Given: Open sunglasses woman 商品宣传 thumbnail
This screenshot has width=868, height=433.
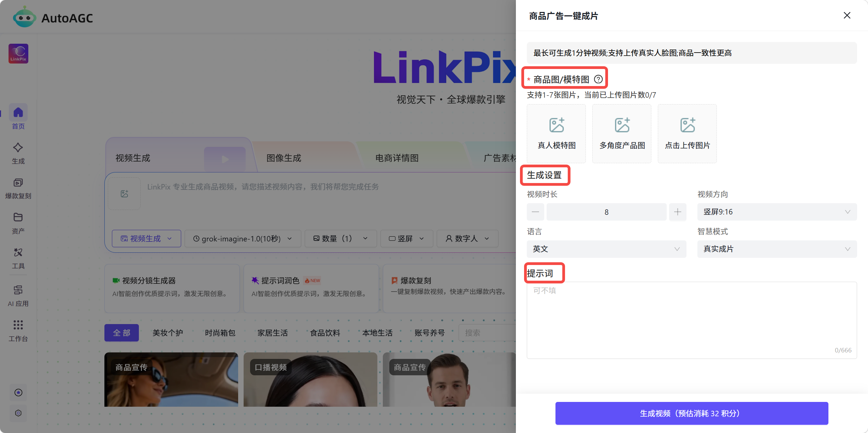Looking at the screenshot, I should pyautogui.click(x=171, y=379).
